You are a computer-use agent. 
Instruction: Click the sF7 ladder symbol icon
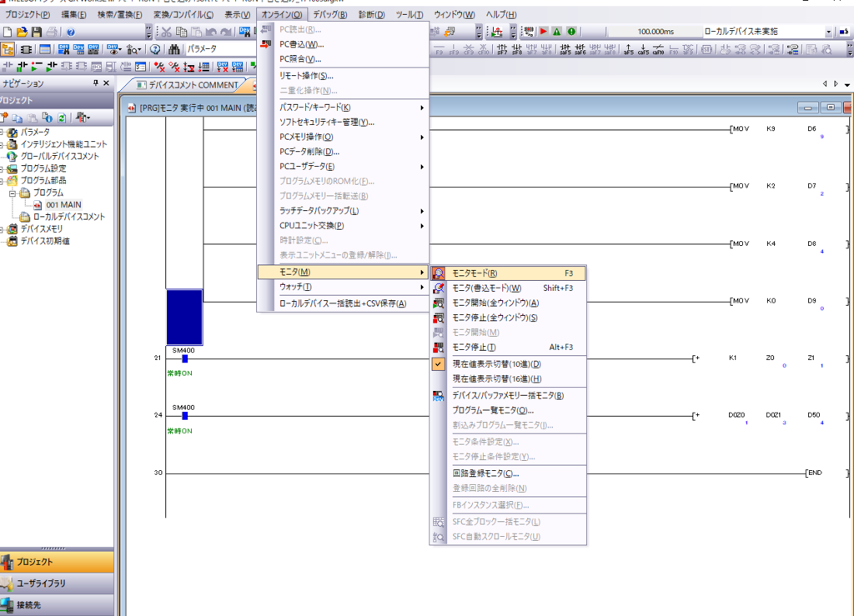pyautogui.click(x=502, y=50)
